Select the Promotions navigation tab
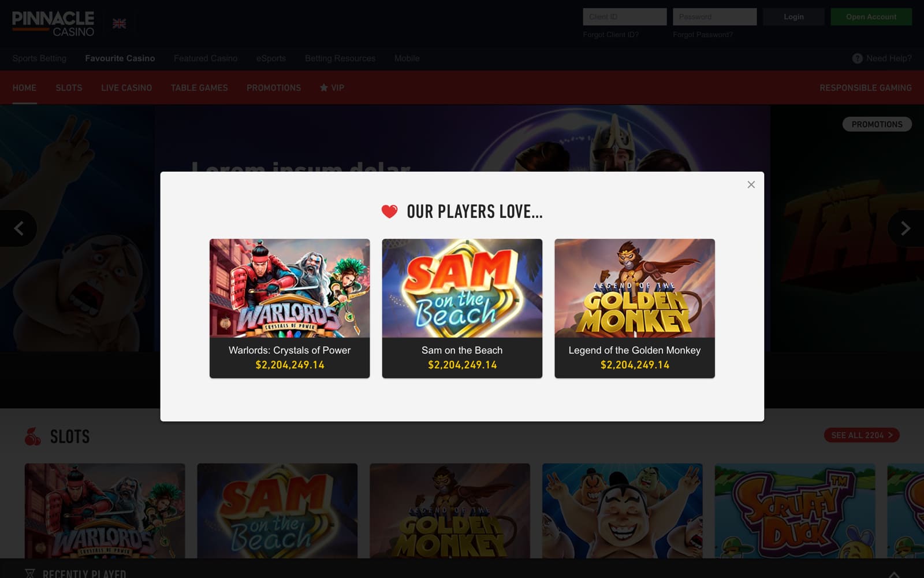The height and width of the screenshot is (578, 924). (274, 88)
